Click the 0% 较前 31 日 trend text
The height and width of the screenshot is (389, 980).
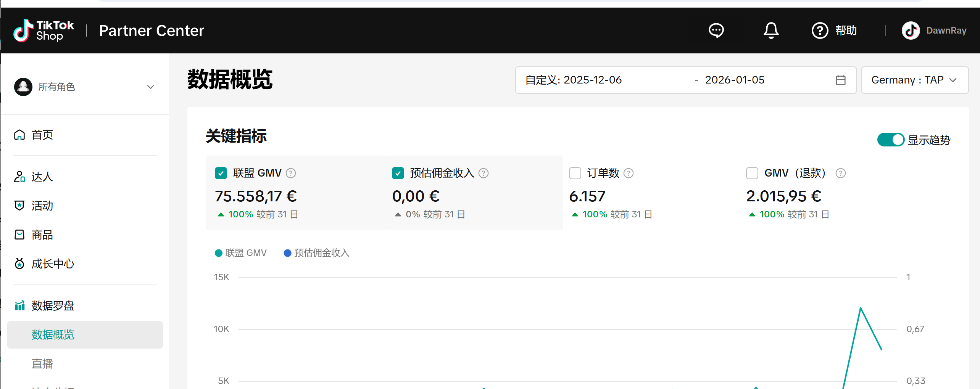tap(435, 214)
